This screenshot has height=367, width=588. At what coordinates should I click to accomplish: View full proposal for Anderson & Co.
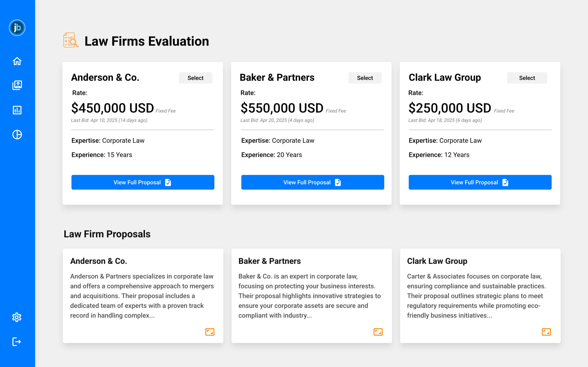143,182
